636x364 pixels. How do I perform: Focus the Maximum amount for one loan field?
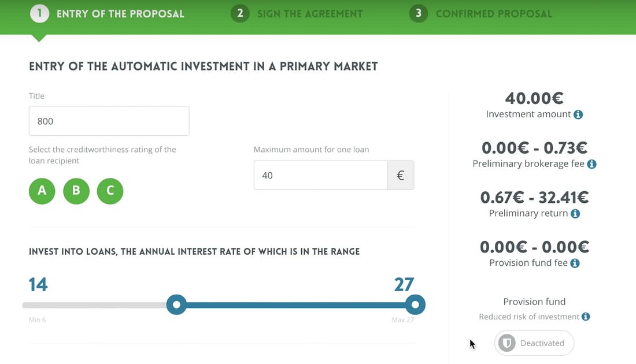tap(320, 175)
